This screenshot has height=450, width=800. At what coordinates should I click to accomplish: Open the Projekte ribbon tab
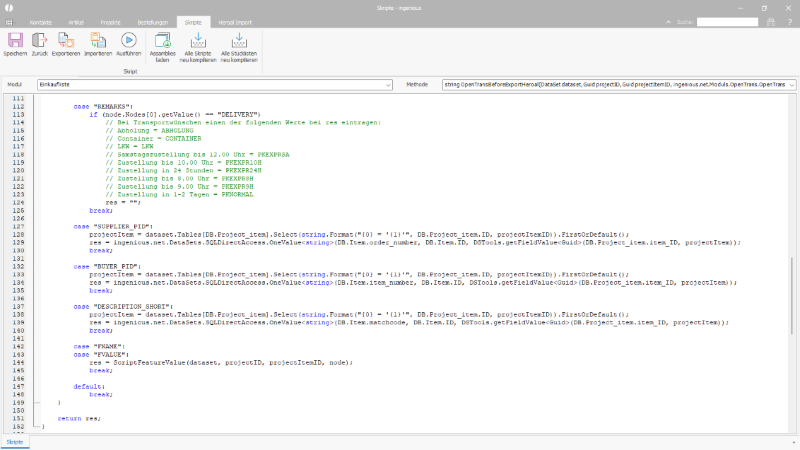click(110, 20)
